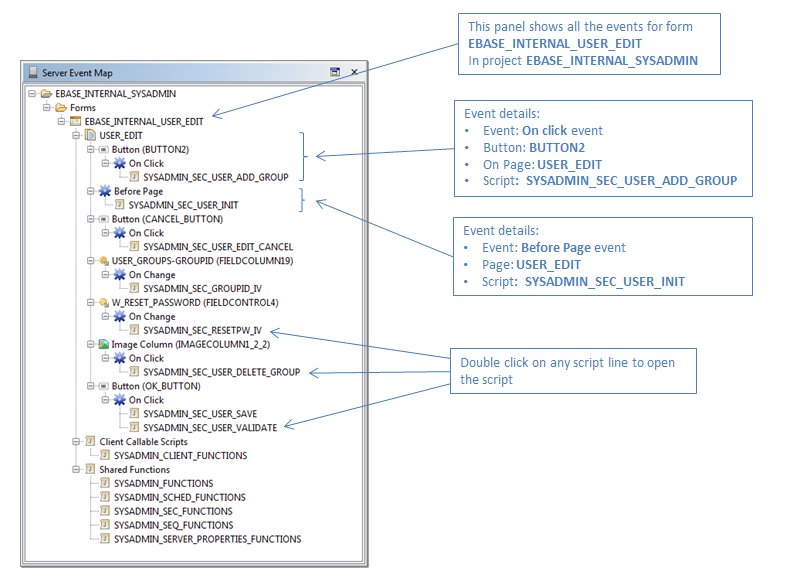Click the W_RESET_PASSWORD field control icon
The image size is (795, 577).
103,302
